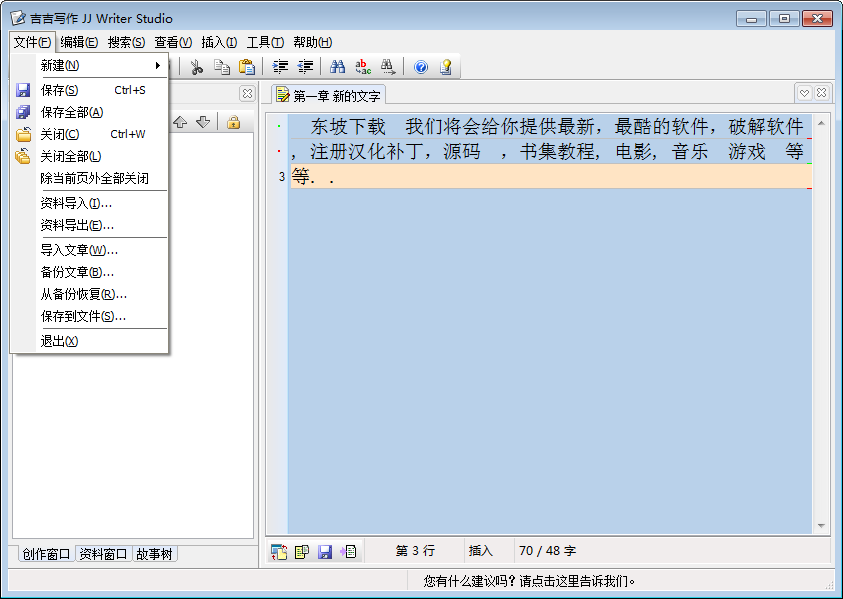Open the 编辑(E) menu
Screen dimensions: 843x599
tap(79, 42)
